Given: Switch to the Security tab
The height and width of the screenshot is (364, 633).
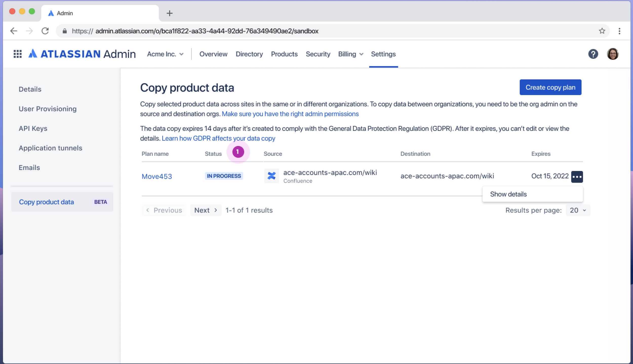Looking at the screenshot, I should click(318, 54).
